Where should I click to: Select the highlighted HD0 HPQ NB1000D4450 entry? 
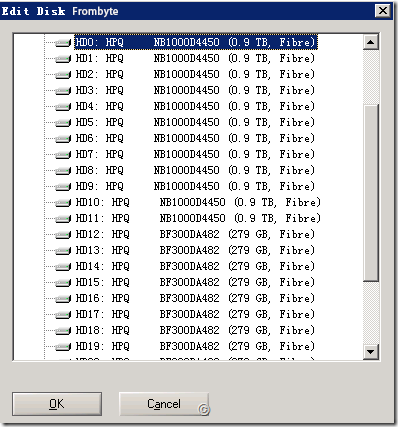tap(196, 42)
